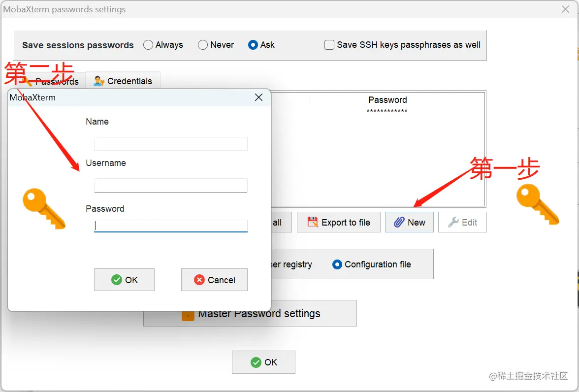Screen dimensions: 579x392
Task: Switch to the Credentials tab
Action: coord(123,81)
